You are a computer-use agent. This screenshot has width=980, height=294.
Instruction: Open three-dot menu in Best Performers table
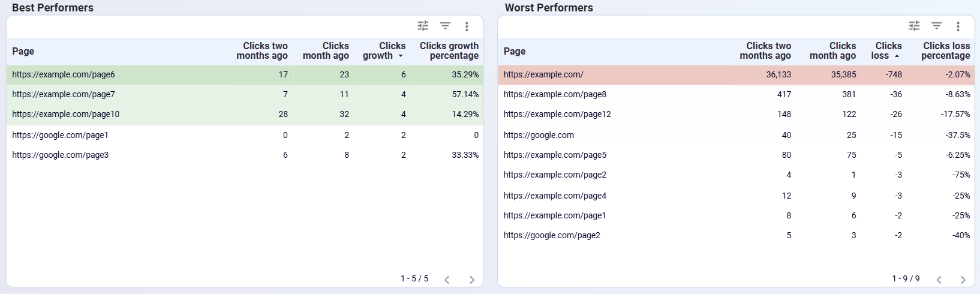pyautogui.click(x=467, y=26)
